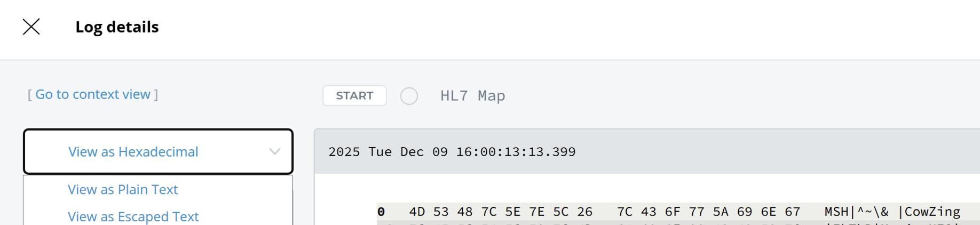The image size is (980, 225).
Task: Choose View as Plain Text option
Action: coord(123,190)
